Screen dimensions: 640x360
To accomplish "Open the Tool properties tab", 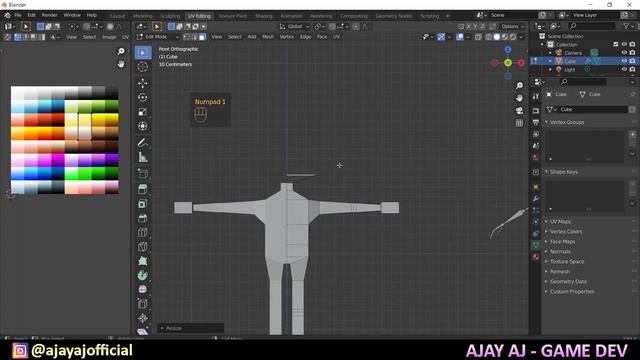I will click(536, 96).
